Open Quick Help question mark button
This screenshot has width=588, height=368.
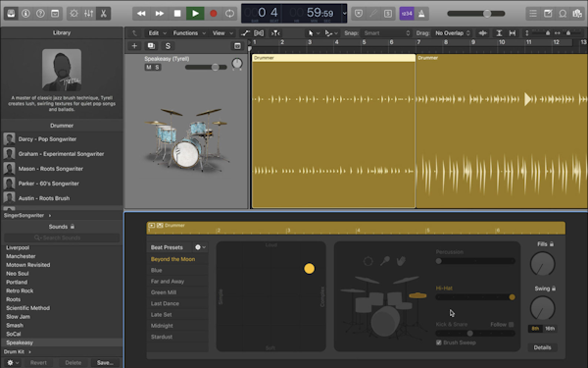[x=40, y=14]
